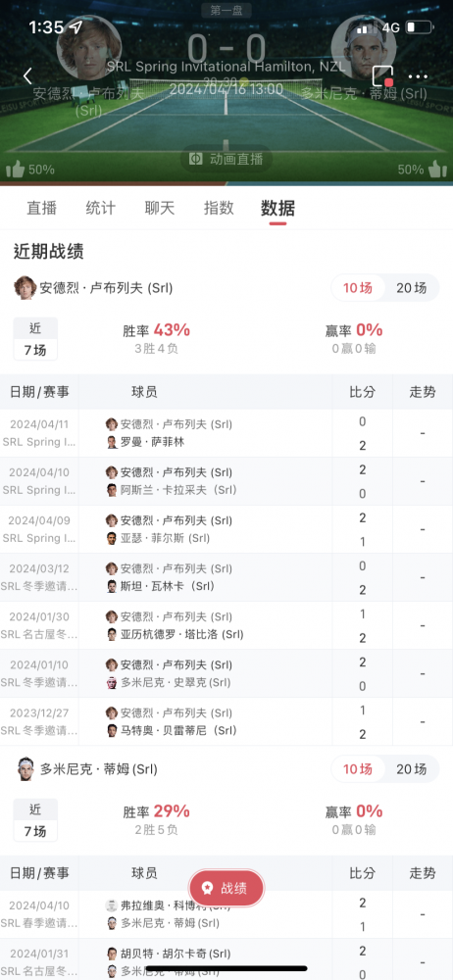Open opponent 马特奥·贝雷蒂尼 (Srl)

point(179,731)
